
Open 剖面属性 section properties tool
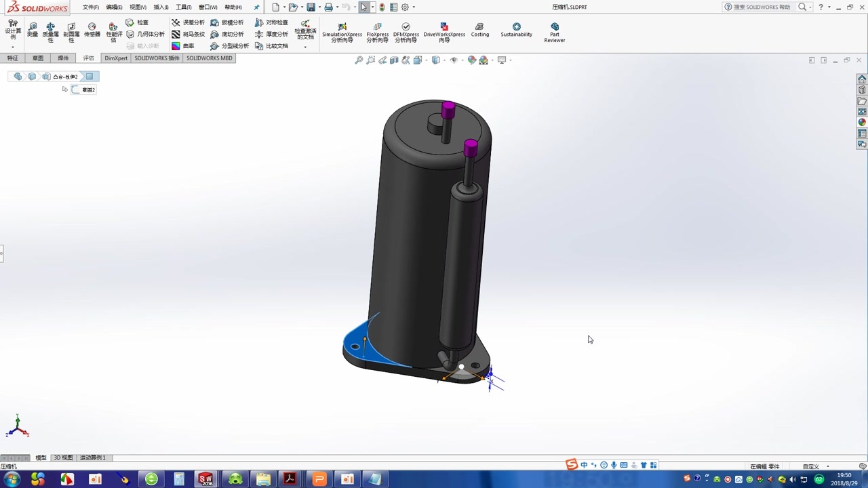[x=71, y=32]
